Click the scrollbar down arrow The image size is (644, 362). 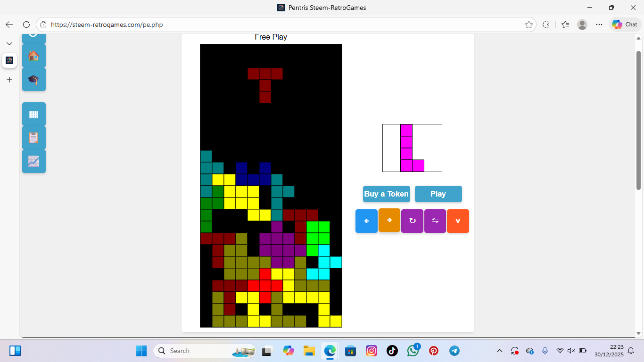639,333
